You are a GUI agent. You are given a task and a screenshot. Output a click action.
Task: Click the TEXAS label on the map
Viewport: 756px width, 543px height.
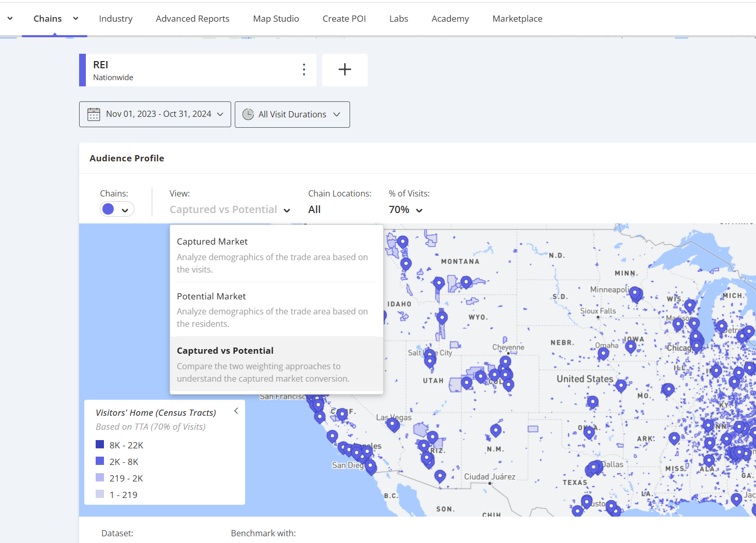(x=575, y=482)
